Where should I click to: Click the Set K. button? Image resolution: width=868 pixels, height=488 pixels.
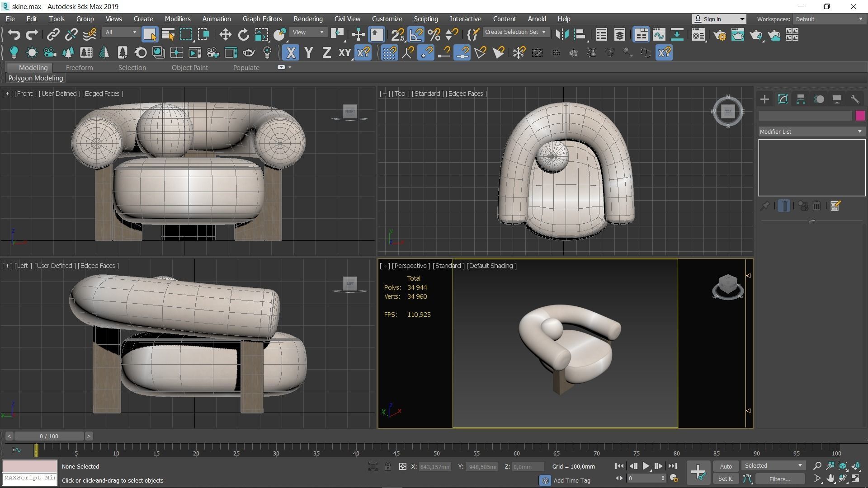[726, 479]
